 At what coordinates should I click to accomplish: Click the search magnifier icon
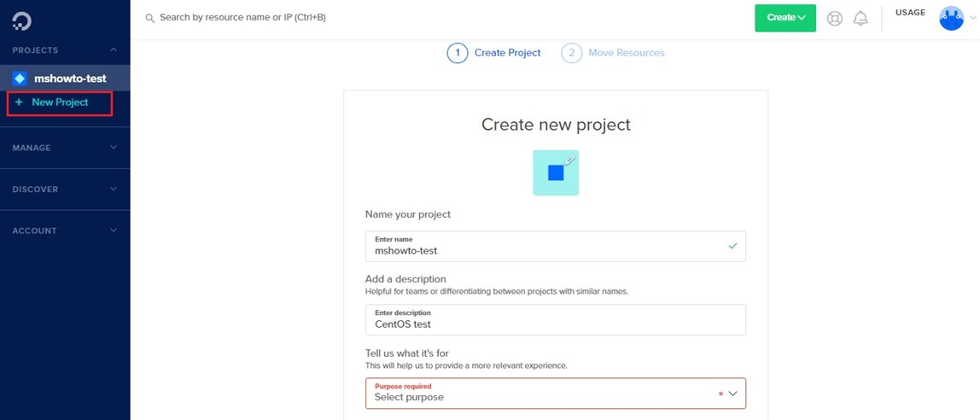(x=150, y=18)
